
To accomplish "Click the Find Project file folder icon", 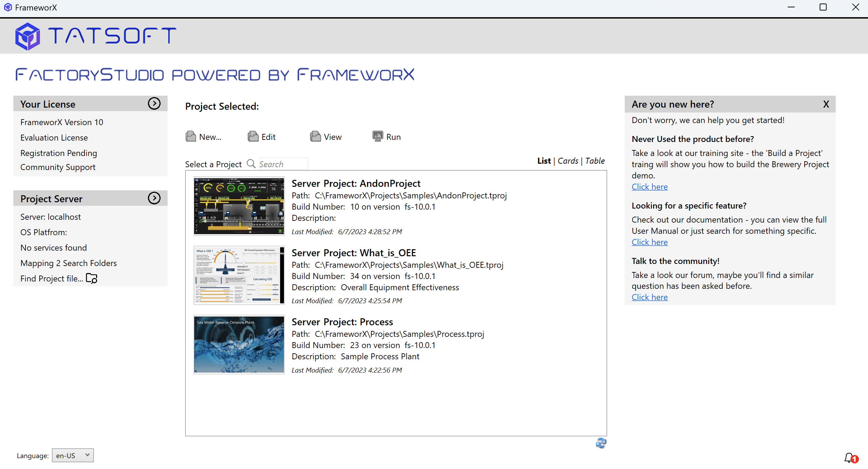I will point(91,278).
